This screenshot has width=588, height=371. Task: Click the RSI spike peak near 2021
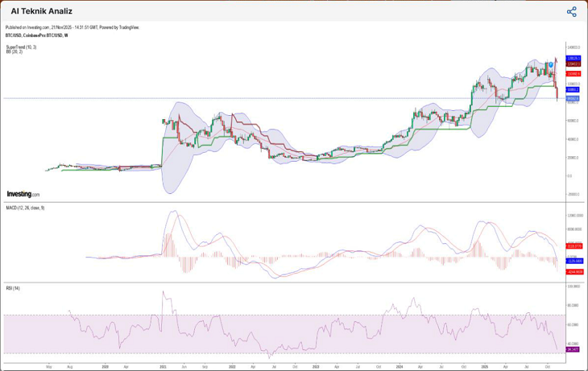click(164, 292)
